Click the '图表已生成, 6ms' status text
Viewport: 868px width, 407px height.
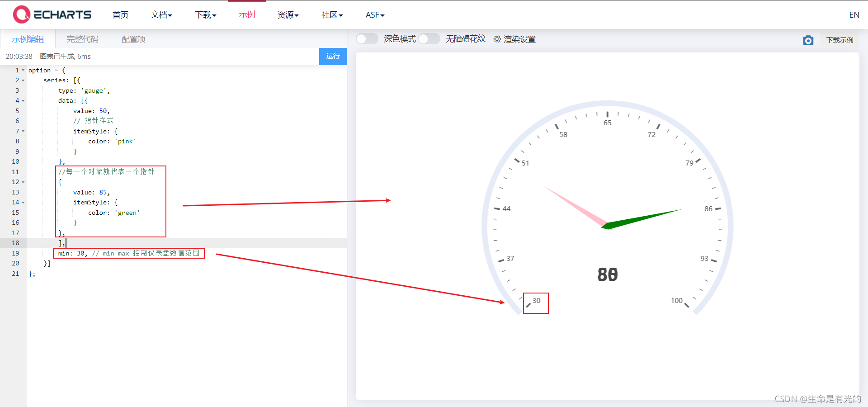point(65,57)
